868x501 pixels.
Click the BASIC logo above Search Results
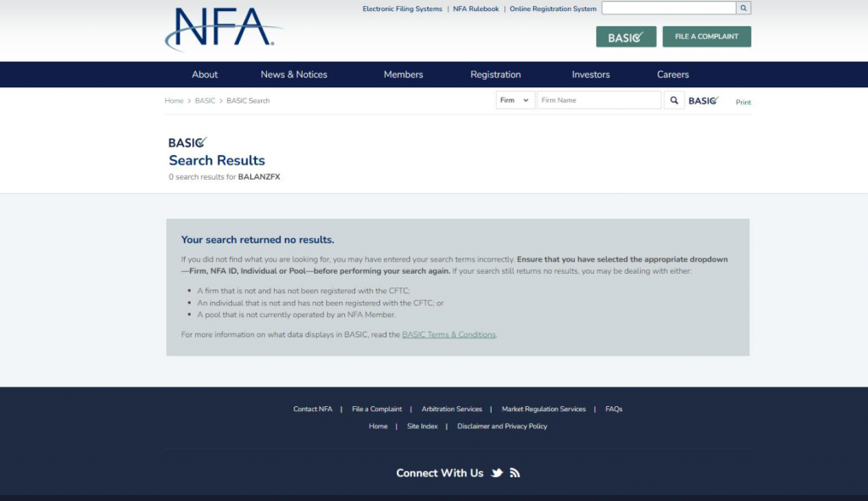[x=187, y=142]
